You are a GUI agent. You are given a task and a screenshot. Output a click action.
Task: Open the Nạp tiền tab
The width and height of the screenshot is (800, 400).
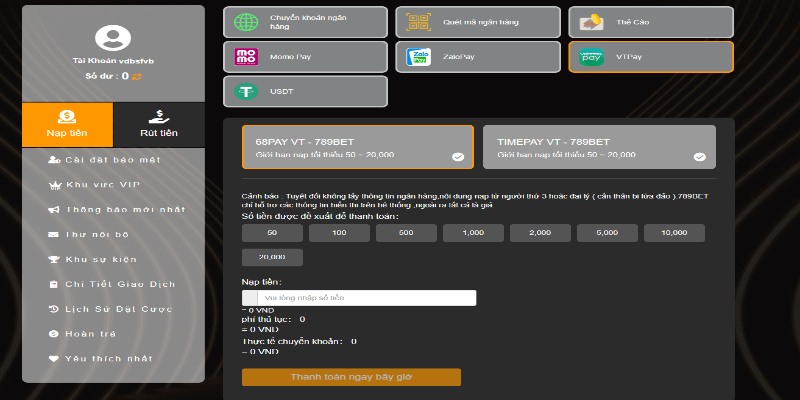67,125
